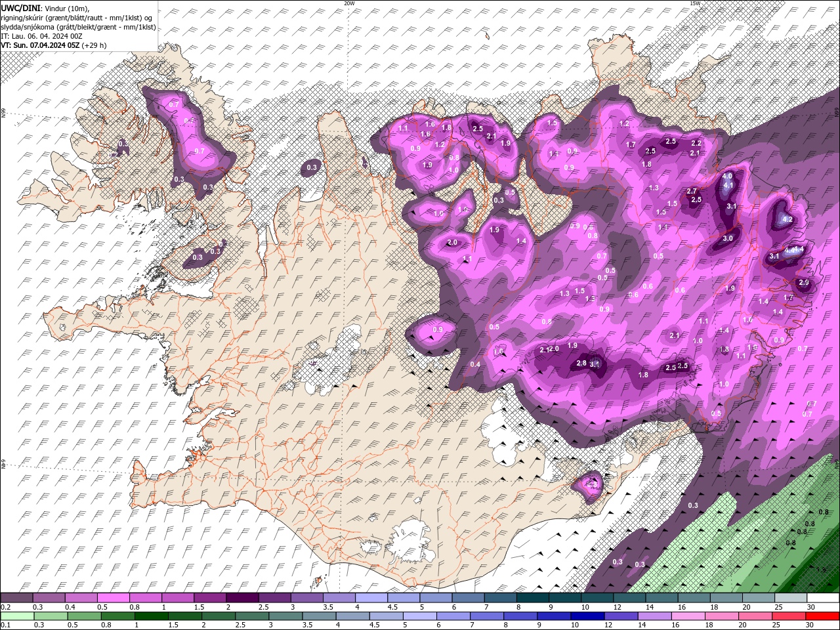This screenshot has width=840, height=630.
Task: Click the upper legend swatch between 0.2 and 0.3
Action: pyautogui.click(x=16, y=598)
